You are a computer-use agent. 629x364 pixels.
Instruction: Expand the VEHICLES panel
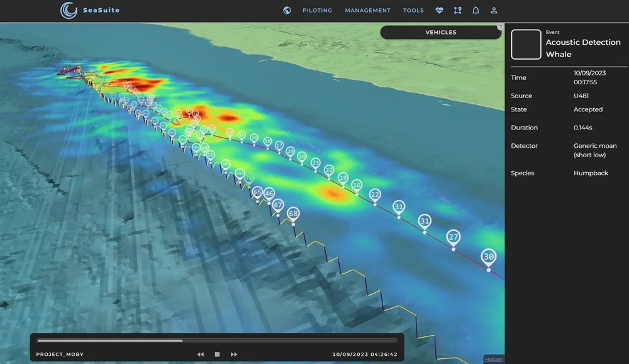click(441, 33)
